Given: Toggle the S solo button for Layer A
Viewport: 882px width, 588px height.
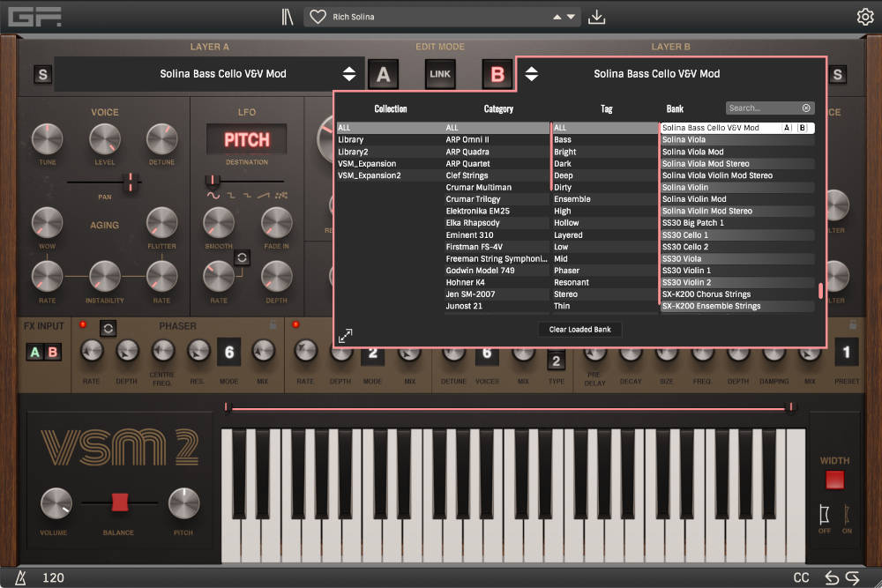Looking at the screenshot, I should (42, 74).
